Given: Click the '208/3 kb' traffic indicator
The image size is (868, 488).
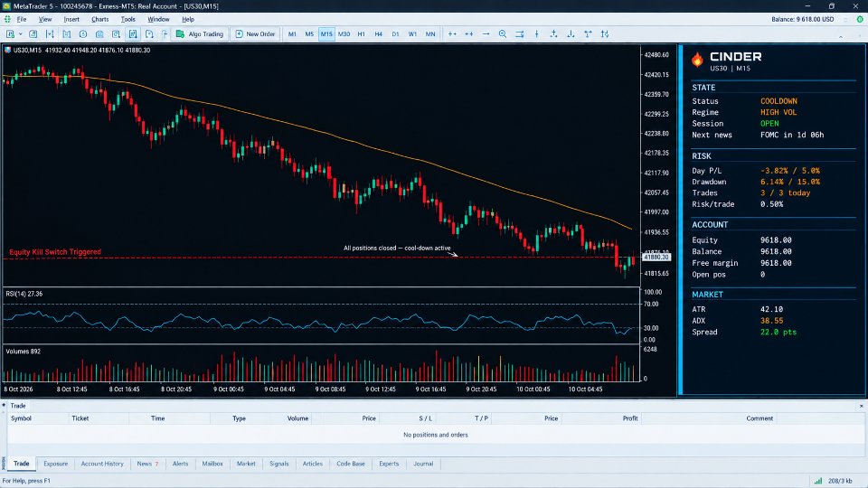Looking at the screenshot, I should (x=840, y=482).
